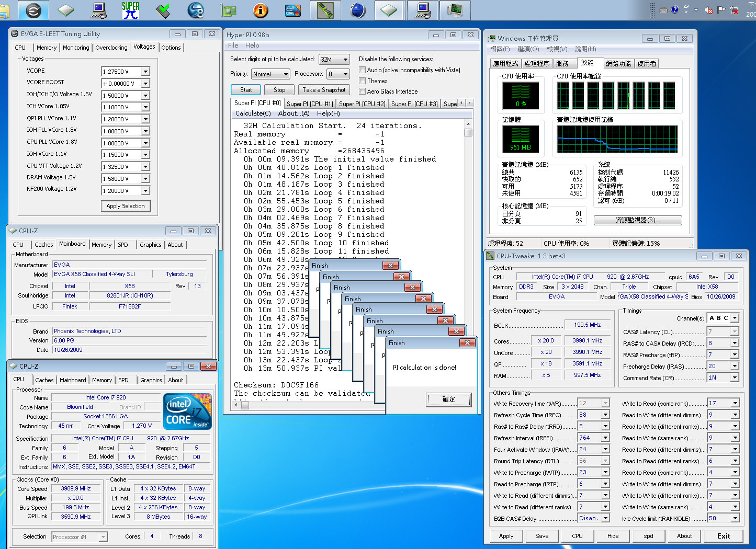Click Apply Selection button
Viewport: 756px width, 549px height.
126,206
